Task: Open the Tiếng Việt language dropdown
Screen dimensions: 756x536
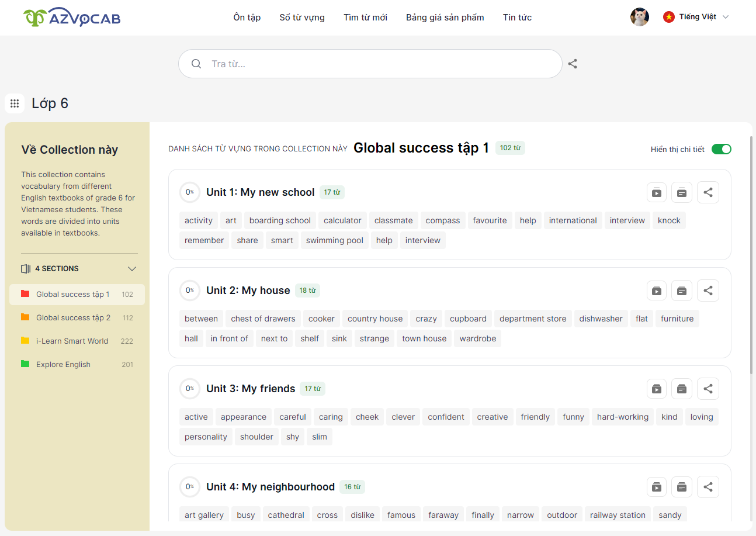Action: [696, 17]
